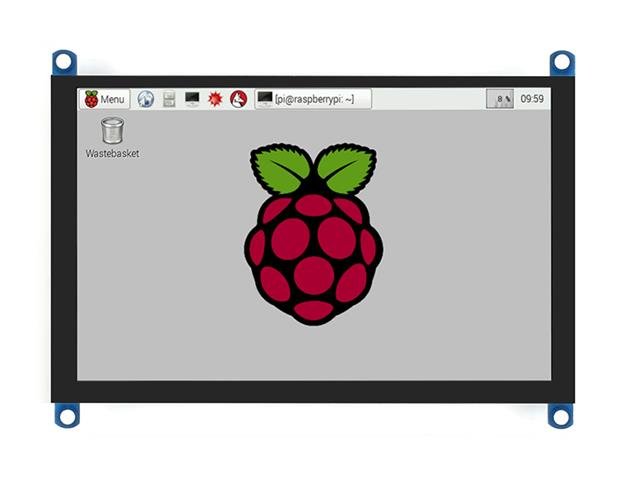Select the pi@raspberrypi terminal taskbar button
The width and height of the screenshot is (640, 480).
click(x=313, y=99)
